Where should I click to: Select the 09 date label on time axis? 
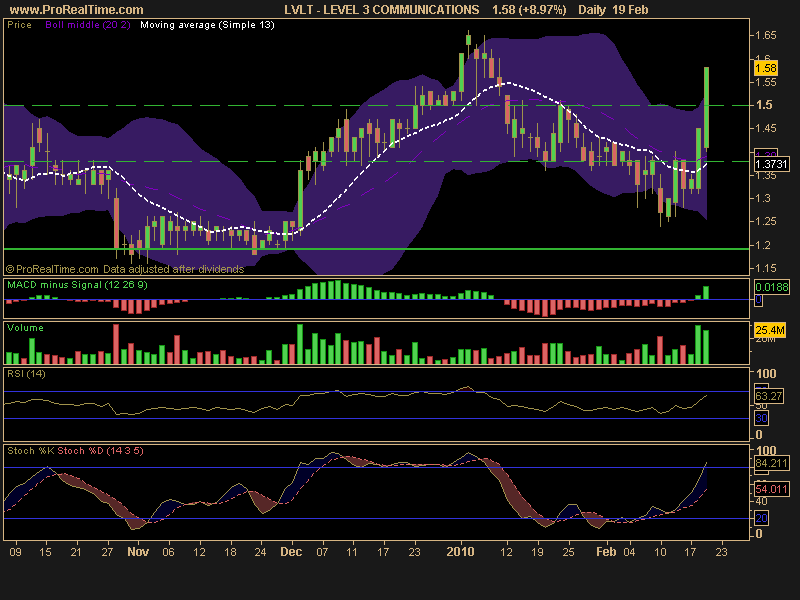(15, 552)
